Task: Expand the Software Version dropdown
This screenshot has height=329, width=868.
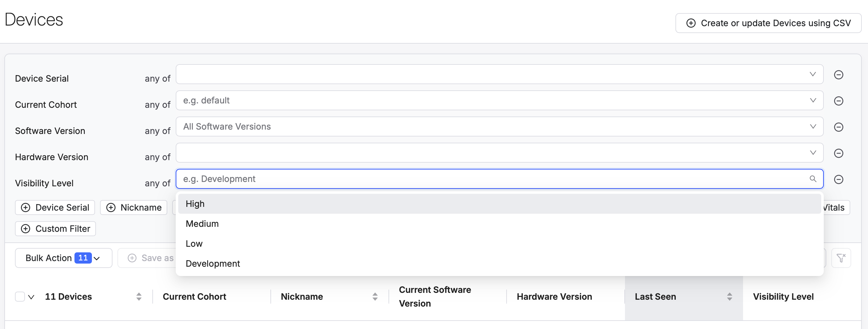Action: (499, 127)
